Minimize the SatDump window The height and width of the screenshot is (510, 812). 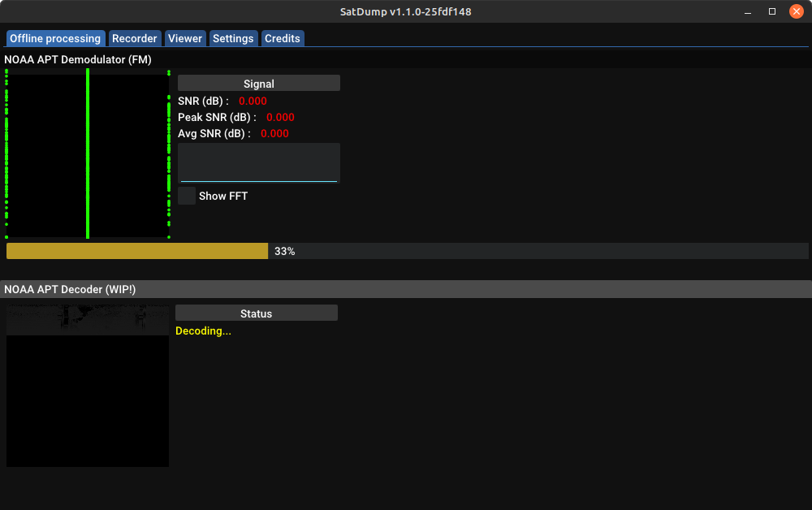[x=746, y=11]
